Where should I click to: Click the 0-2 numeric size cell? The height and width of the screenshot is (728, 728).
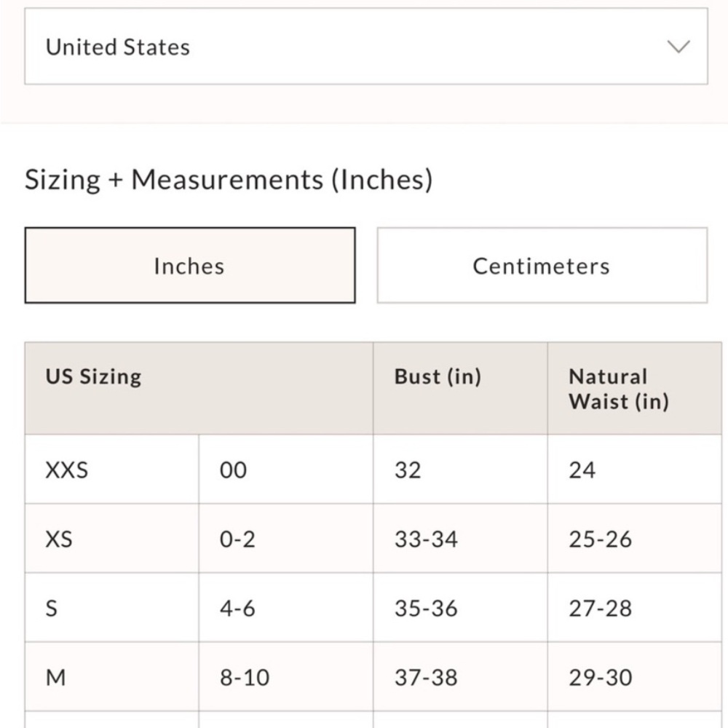coord(237,539)
